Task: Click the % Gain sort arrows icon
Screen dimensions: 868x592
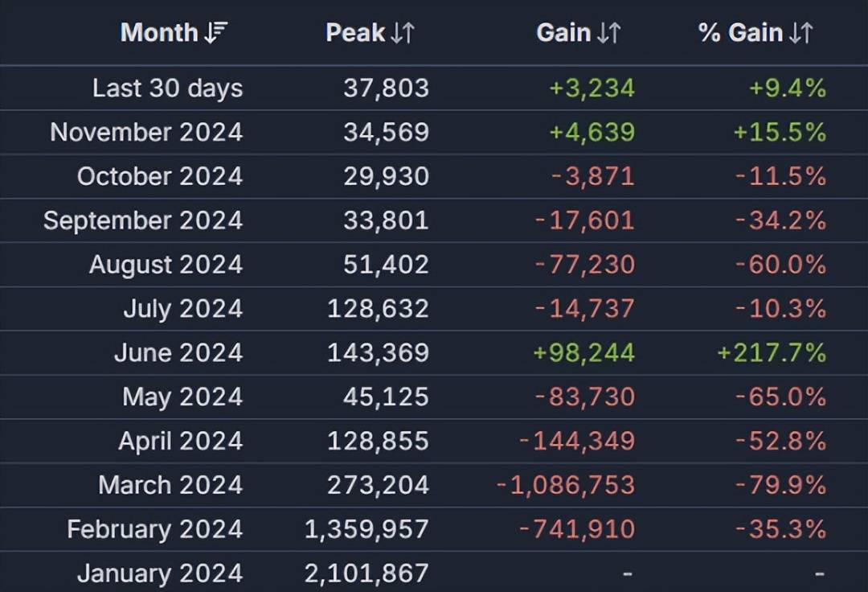Action: (x=800, y=33)
